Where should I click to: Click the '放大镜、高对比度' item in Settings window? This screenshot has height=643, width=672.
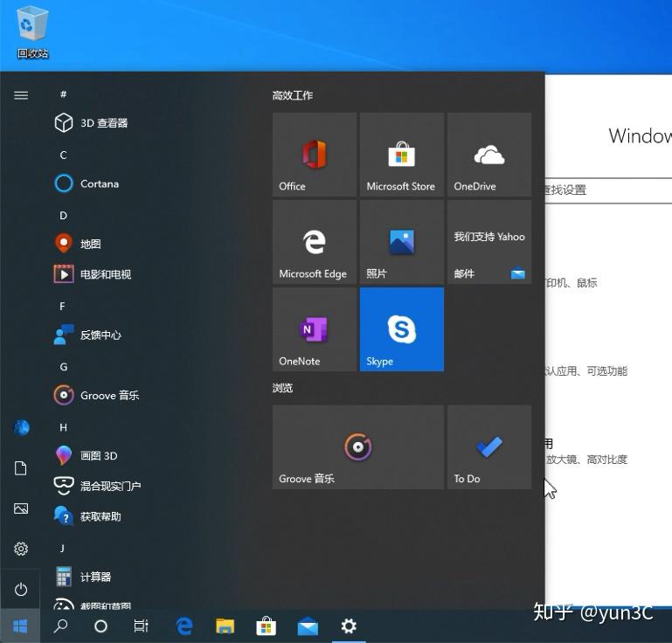(x=586, y=460)
